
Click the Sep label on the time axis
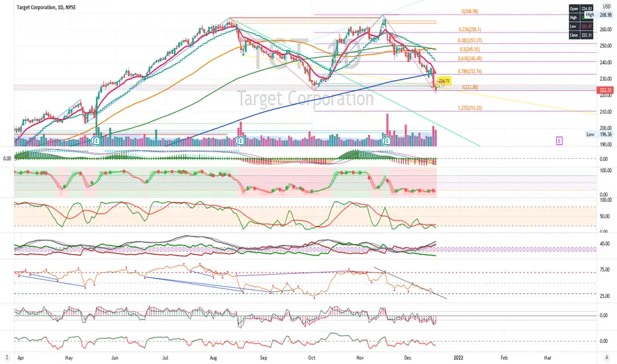click(x=263, y=358)
